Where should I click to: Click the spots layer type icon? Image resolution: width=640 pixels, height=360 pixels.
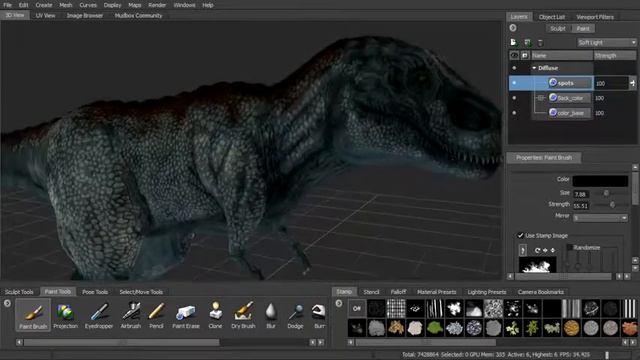tap(553, 82)
